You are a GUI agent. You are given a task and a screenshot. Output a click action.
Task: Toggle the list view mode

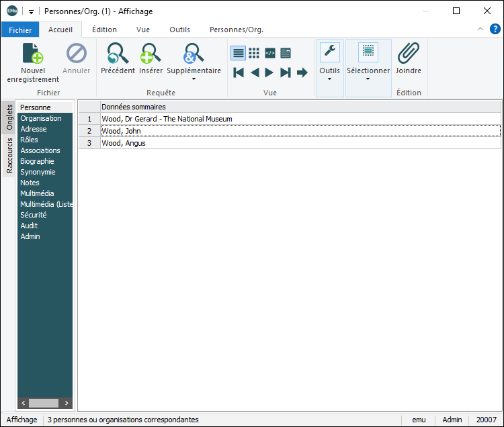[x=238, y=53]
